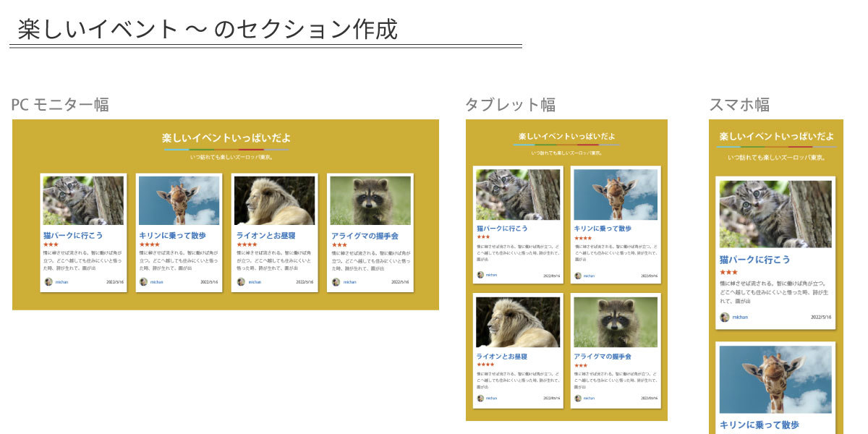Screen dimensions: 868x434
Task: Click the raccoon photo in the PC monitor layout
Action: 370,200
